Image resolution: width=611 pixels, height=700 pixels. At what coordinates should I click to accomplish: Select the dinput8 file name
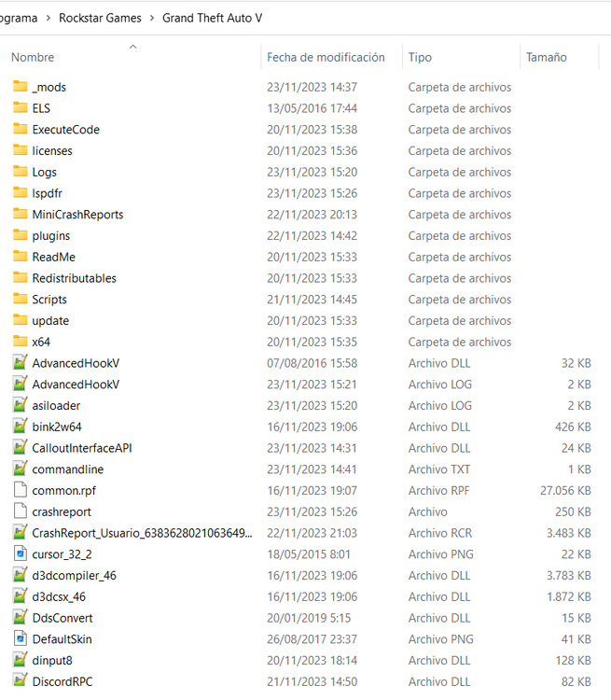tap(52, 660)
